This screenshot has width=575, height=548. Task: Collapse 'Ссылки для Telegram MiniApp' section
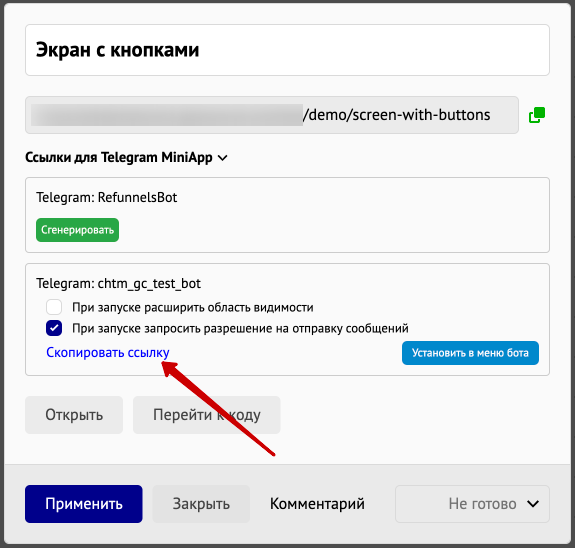point(126,157)
